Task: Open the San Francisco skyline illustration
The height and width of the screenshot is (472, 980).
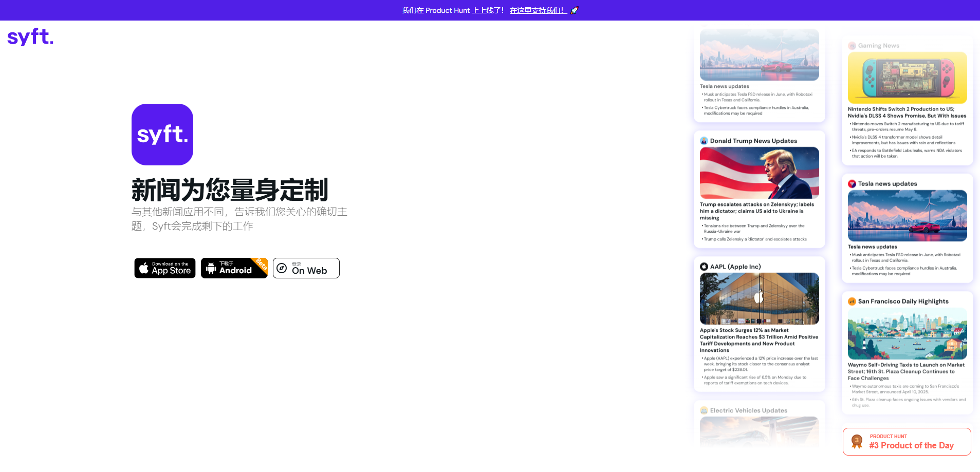Action: [908, 333]
